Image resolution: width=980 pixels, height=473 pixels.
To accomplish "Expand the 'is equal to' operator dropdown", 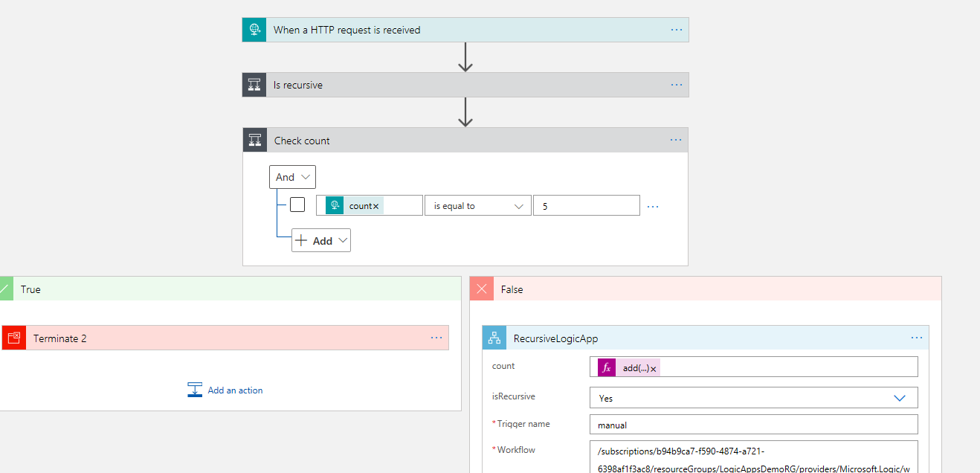I will coord(477,206).
